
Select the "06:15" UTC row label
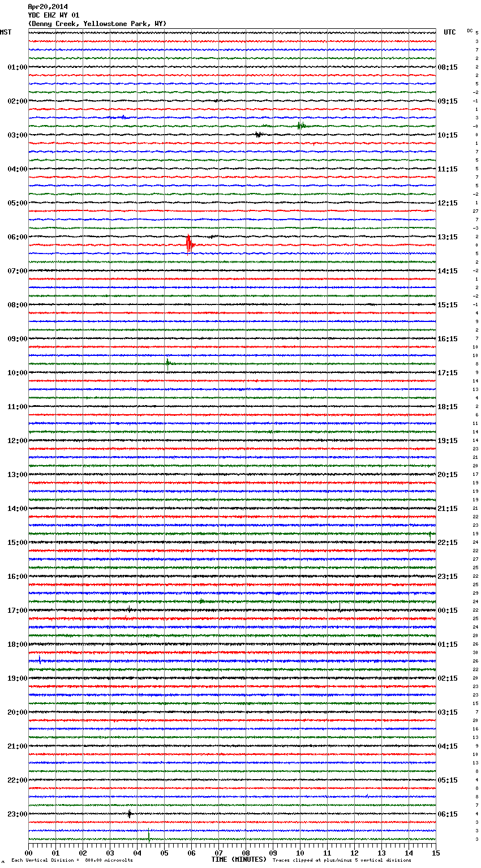tap(448, 814)
